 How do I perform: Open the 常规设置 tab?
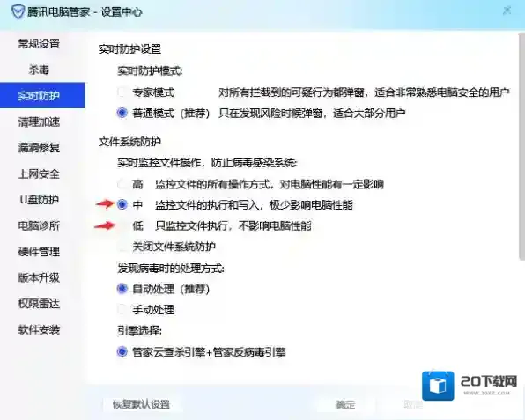coord(39,43)
